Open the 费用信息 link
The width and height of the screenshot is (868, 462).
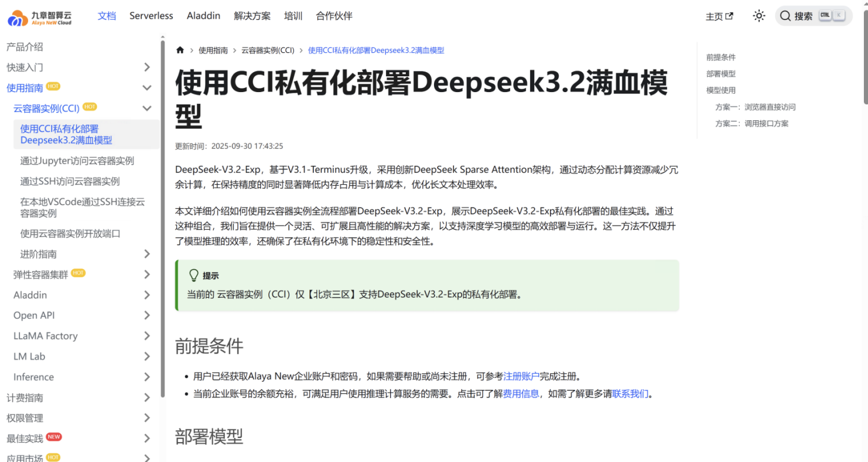(521, 394)
